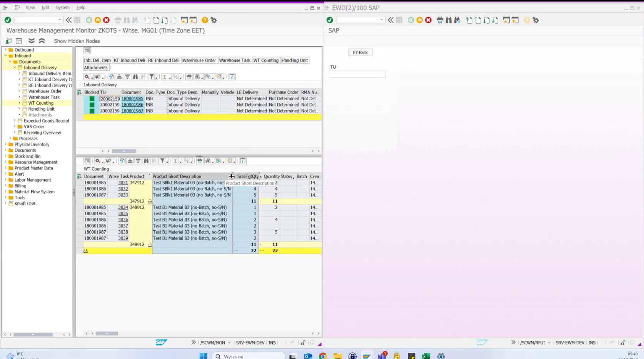Click the Sort Descending icon above WT Counting
This screenshot has height=359, width=644.
(138, 161)
